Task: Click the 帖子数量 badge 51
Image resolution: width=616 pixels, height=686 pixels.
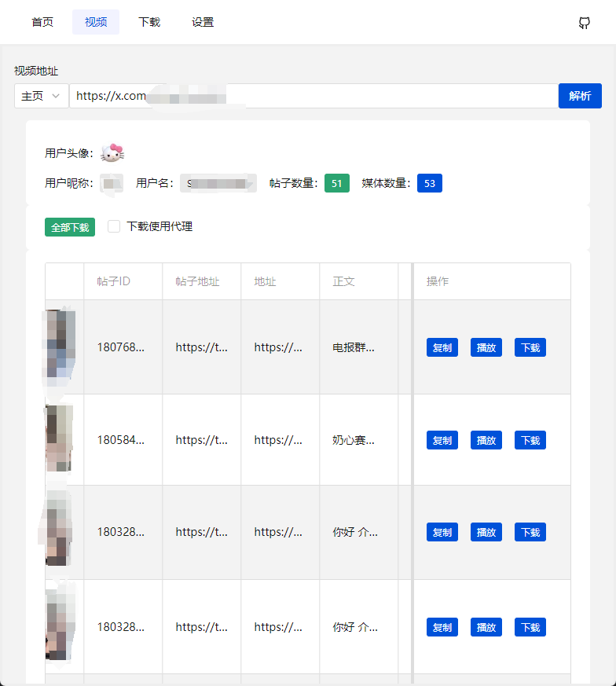Action: (x=337, y=183)
